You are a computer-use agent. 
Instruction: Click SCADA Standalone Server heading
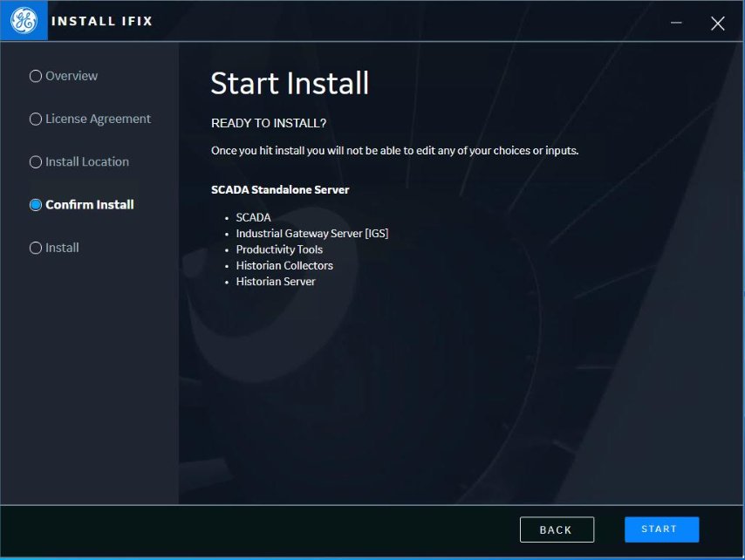click(280, 189)
